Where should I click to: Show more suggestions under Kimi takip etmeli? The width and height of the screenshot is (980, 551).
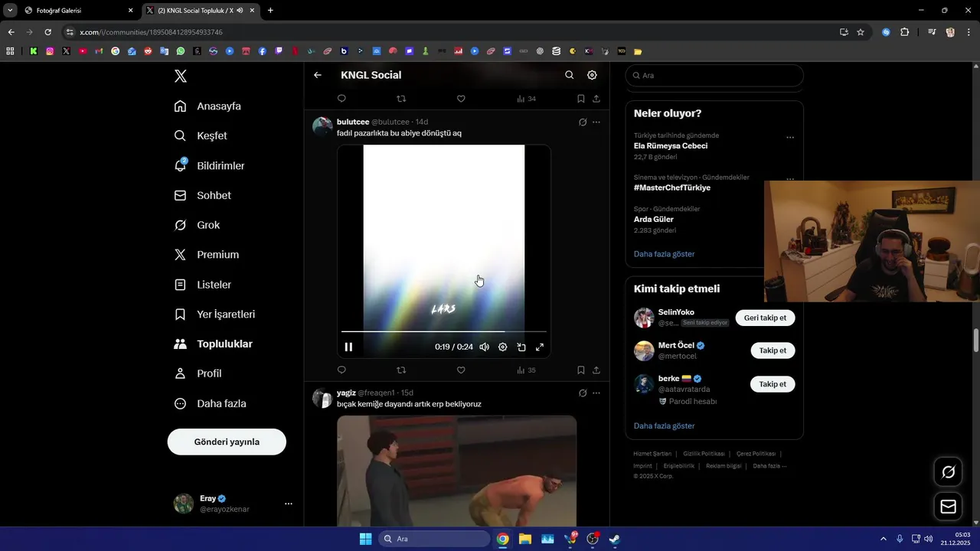[x=665, y=426]
